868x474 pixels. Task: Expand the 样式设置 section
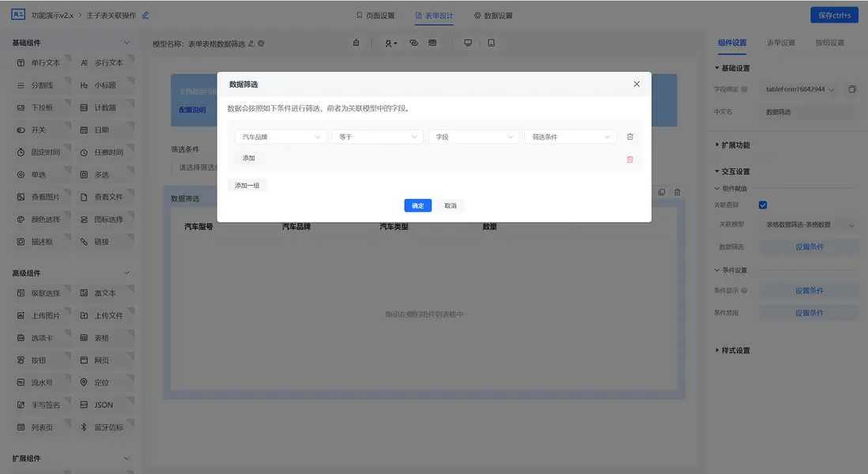[735, 350]
